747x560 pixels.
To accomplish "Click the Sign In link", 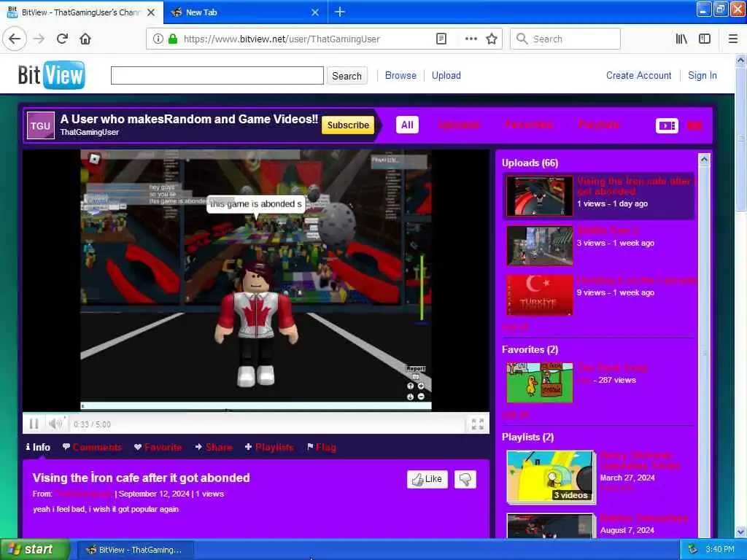I will pyautogui.click(x=703, y=75).
